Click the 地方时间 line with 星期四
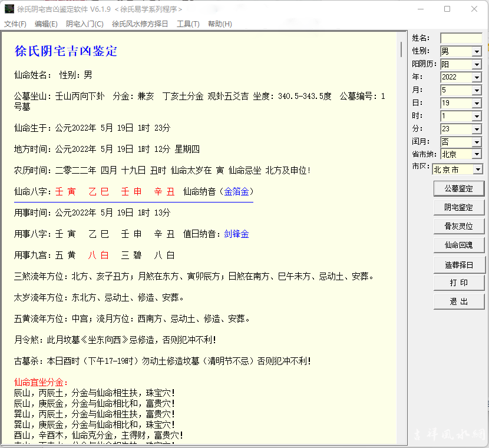Viewport: 489px width, 448px height. [107, 149]
